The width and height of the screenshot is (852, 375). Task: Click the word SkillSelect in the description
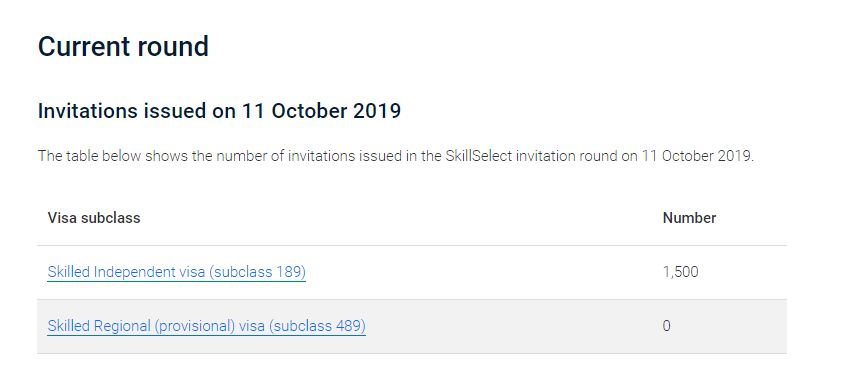pos(479,156)
